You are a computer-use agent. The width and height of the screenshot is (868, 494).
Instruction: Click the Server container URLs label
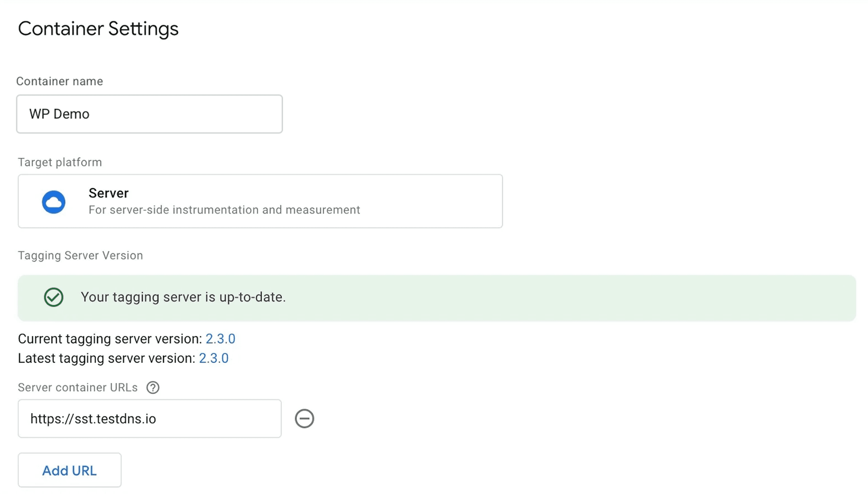pyautogui.click(x=78, y=388)
